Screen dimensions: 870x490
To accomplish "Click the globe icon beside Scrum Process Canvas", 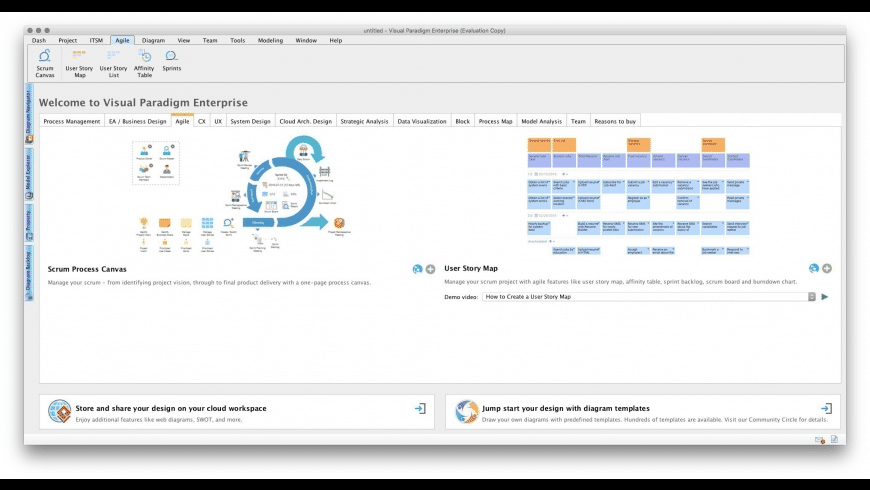I will pyautogui.click(x=417, y=269).
